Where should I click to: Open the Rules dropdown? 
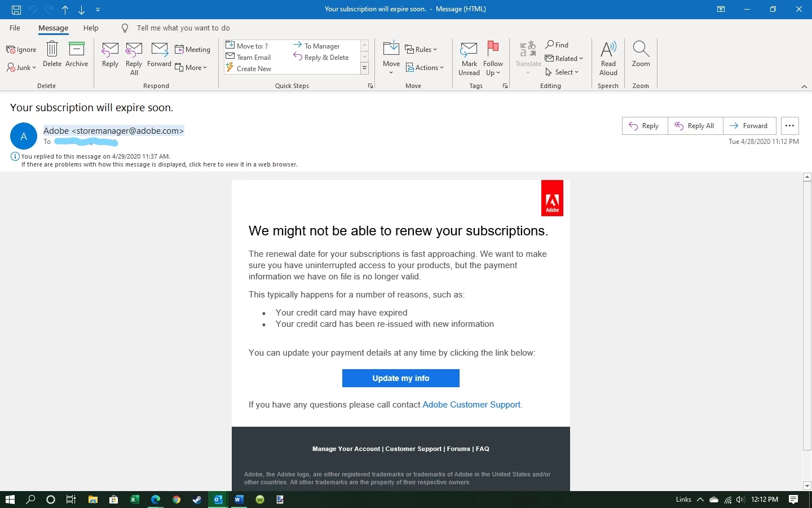(x=421, y=50)
